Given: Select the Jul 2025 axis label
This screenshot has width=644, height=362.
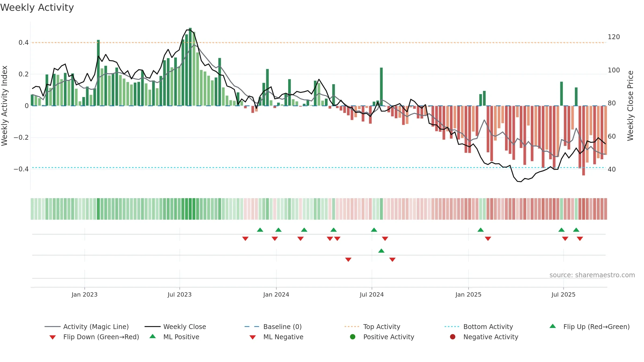Looking at the screenshot, I should [563, 294].
